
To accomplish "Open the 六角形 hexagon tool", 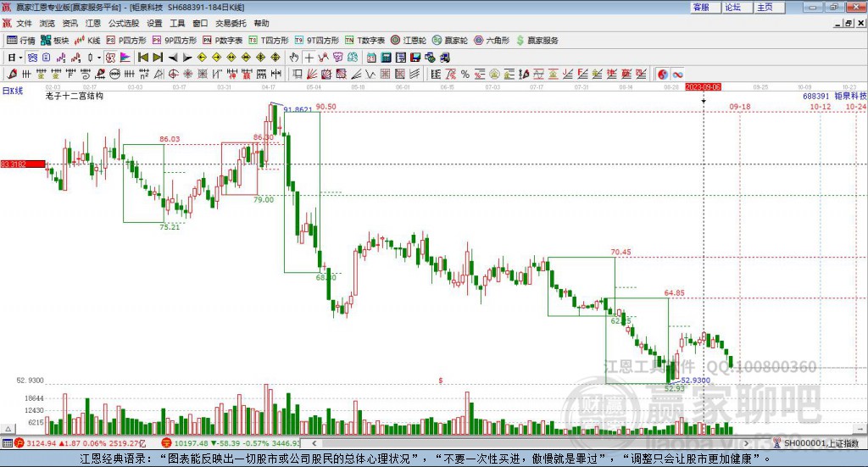I will point(492,41).
